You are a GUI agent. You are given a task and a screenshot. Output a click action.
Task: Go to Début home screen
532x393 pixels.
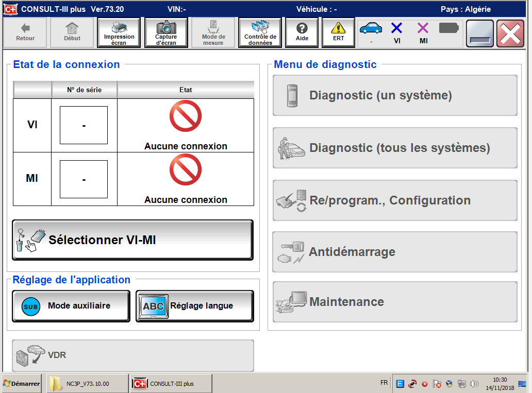tap(72, 32)
